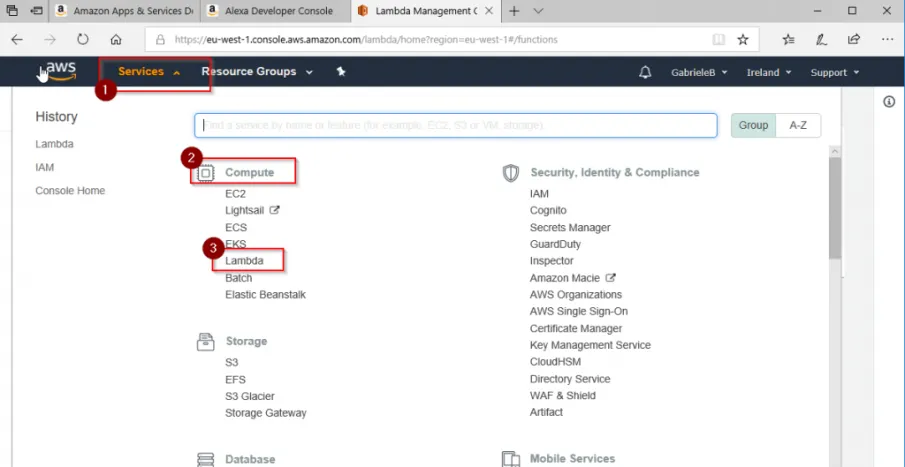Image resolution: width=905 pixels, height=467 pixels.
Task: Click the site lock icon in address bar
Action: tap(161, 40)
